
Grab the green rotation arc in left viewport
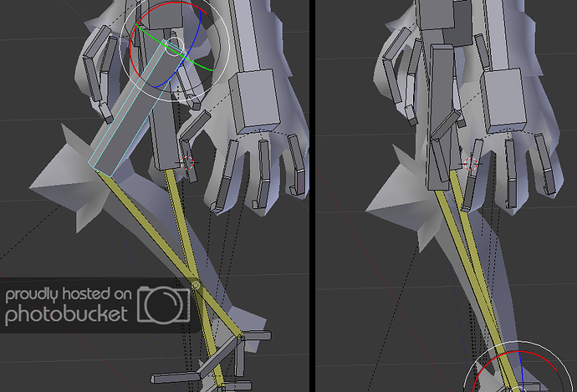(173, 49)
